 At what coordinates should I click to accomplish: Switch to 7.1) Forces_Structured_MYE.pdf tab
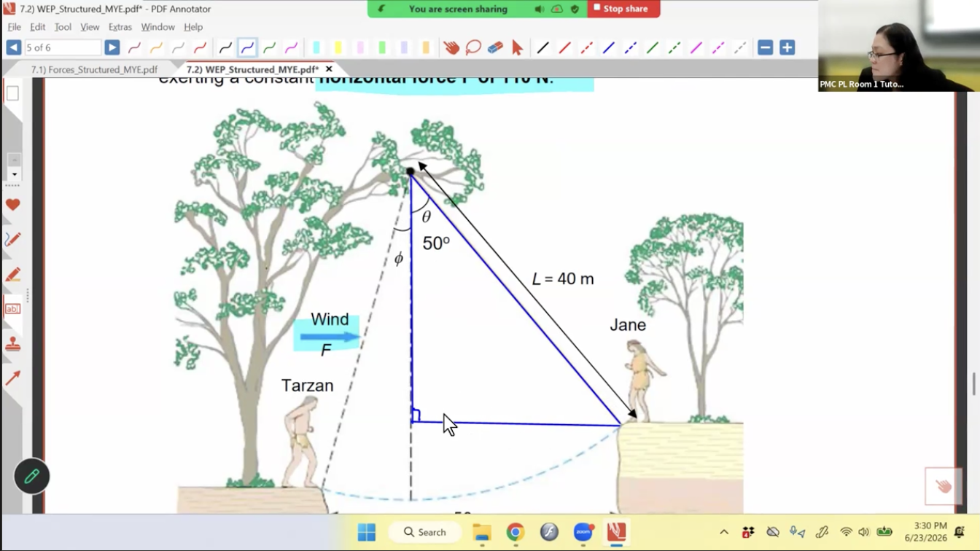94,69
